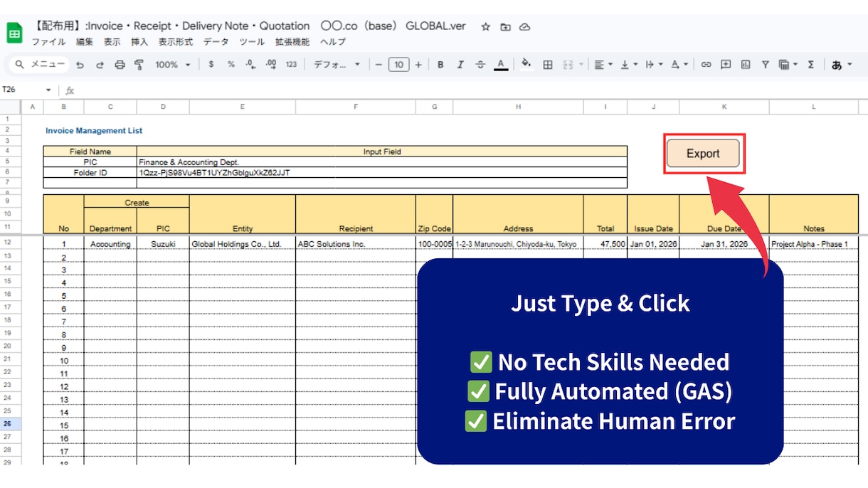Screen dimensions: 868x488
Task: Open the merge cells dropdown arrow
Action: click(x=581, y=65)
